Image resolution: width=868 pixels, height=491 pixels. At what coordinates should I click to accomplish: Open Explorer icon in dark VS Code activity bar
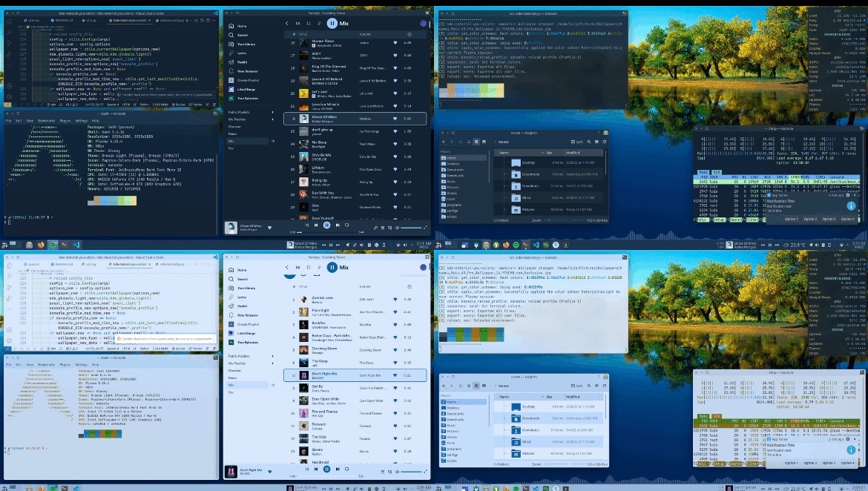point(9,22)
